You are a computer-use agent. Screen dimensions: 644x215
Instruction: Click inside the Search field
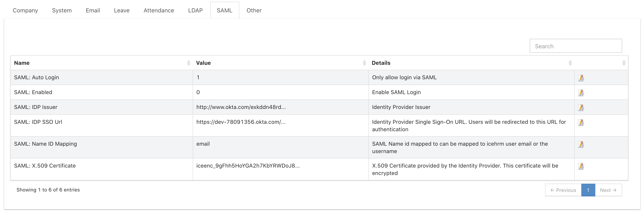[576, 46]
